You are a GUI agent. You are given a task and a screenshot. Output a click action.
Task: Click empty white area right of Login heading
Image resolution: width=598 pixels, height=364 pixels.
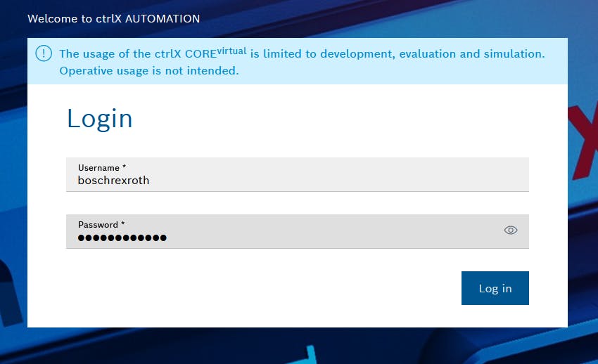352,119
